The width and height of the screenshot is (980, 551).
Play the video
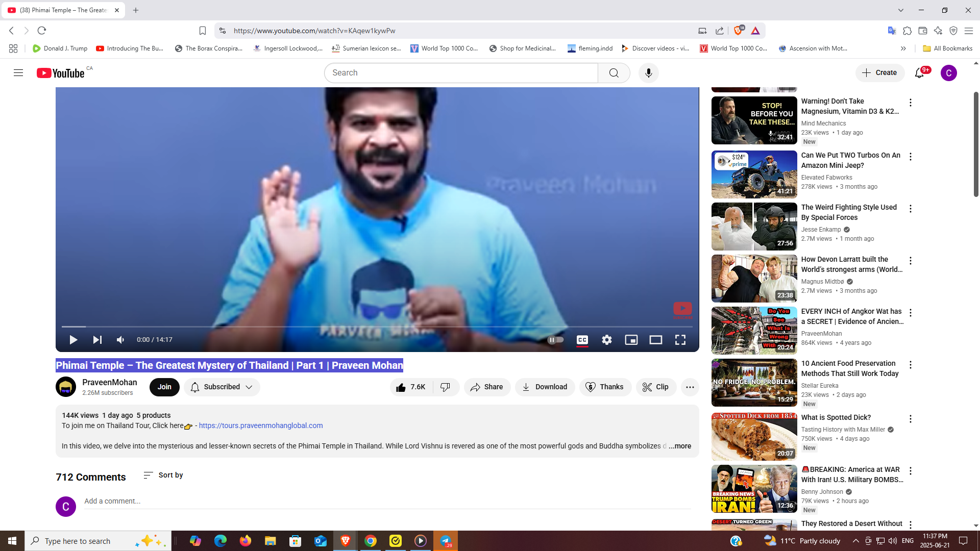[x=73, y=340]
